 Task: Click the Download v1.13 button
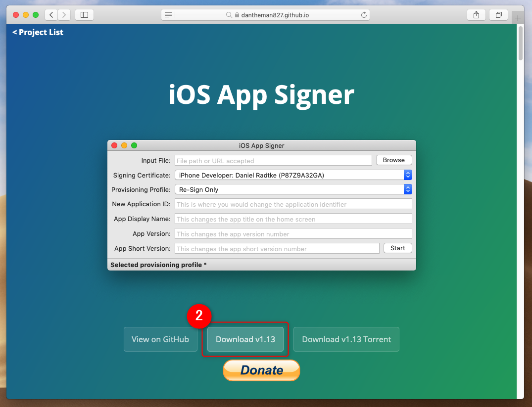245,339
